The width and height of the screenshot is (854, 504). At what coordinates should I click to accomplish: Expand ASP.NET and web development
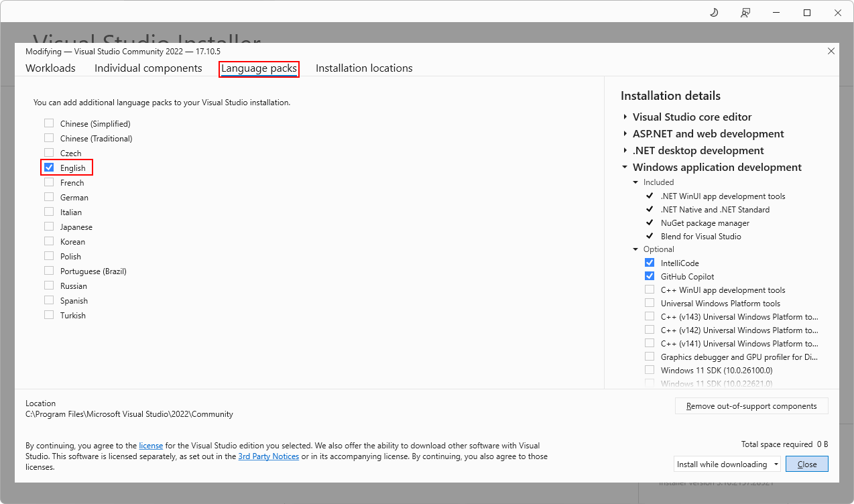click(625, 133)
